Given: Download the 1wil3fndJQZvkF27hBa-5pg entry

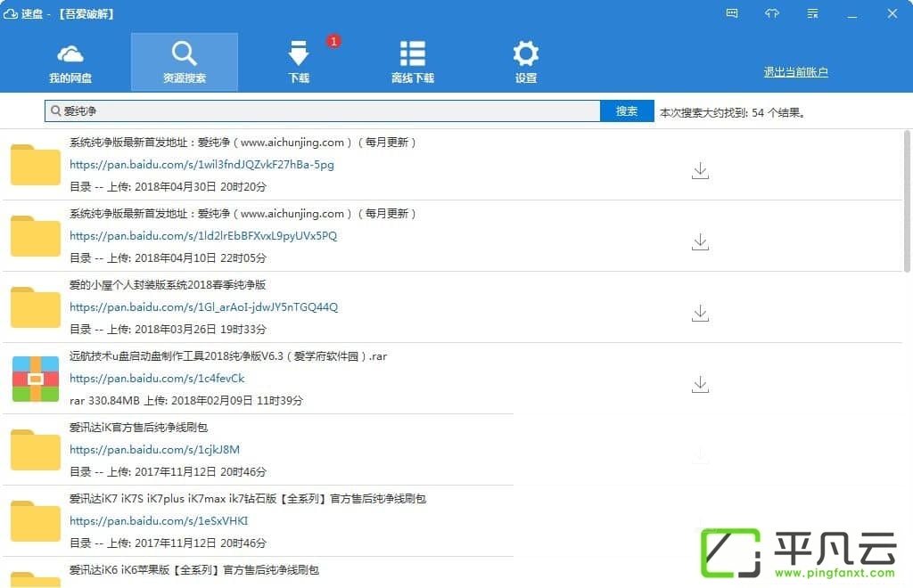Looking at the screenshot, I should pyautogui.click(x=700, y=170).
